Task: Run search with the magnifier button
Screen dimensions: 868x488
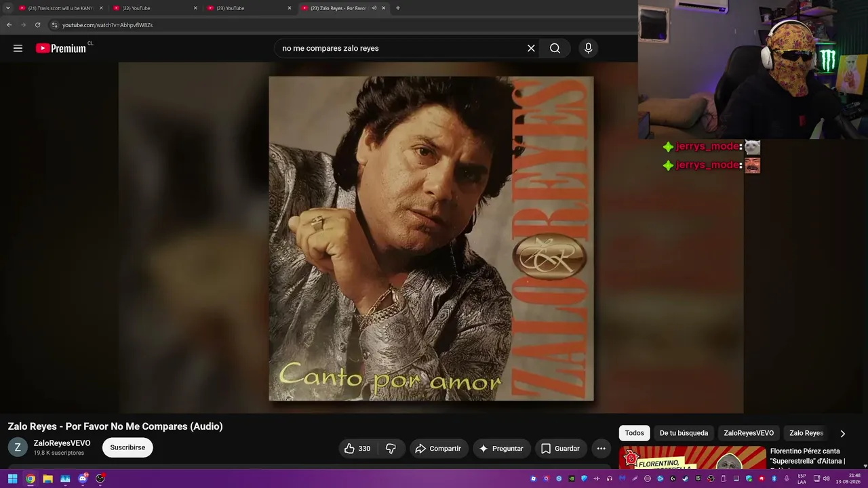Action: (555, 48)
